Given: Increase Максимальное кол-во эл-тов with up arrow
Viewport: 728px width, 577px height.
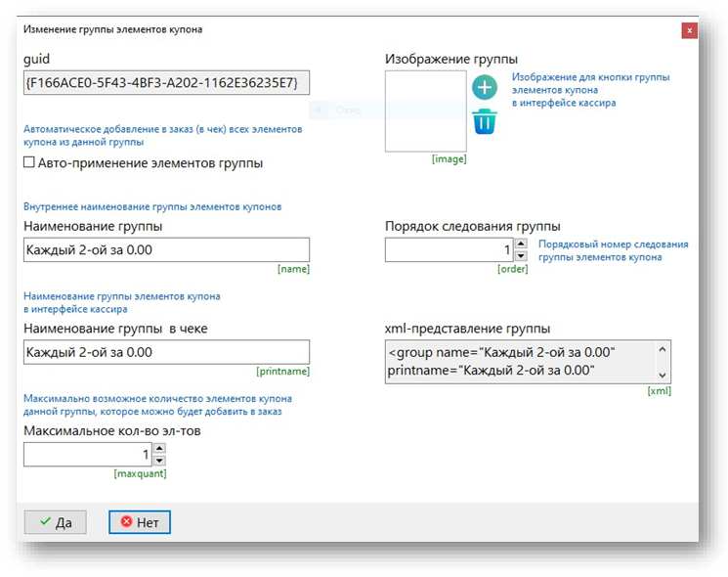Looking at the screenshot, I should click(x=159, y=449).
